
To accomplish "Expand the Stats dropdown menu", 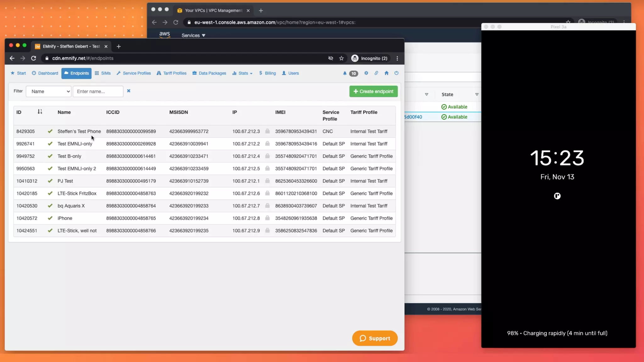I will pos(243,73).
